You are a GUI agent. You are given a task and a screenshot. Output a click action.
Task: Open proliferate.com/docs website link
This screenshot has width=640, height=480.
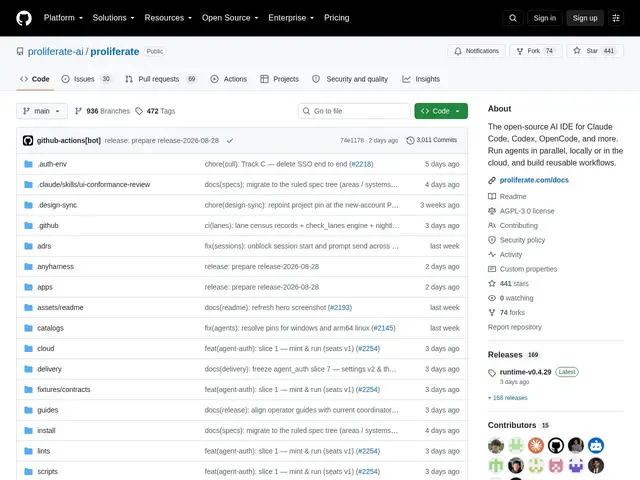click(x=534, y=180)
